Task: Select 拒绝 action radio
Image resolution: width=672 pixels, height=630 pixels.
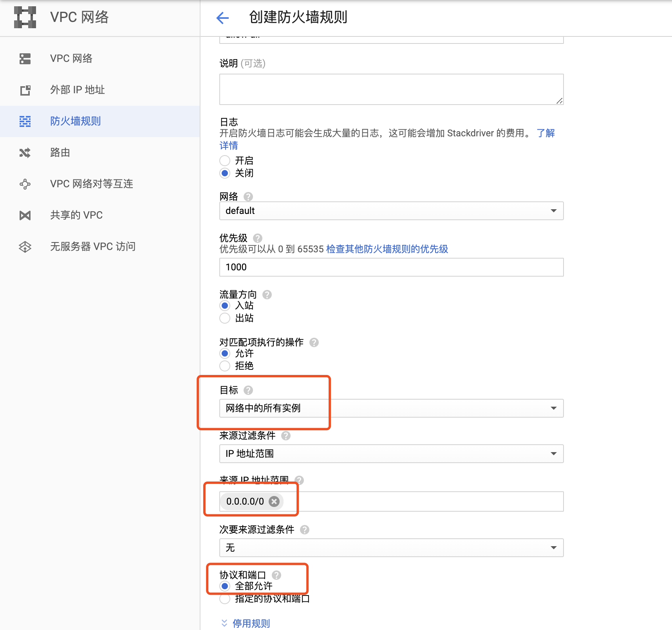Action: tap(225, 366)
